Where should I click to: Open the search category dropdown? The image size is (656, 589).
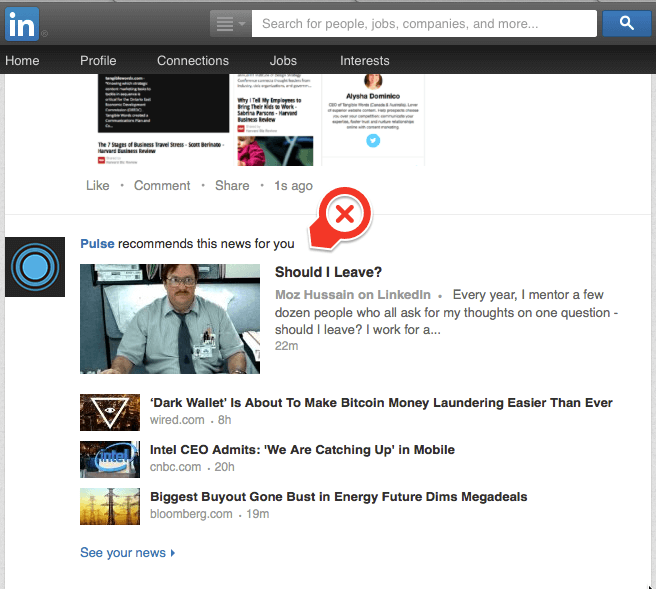(229, 23)
